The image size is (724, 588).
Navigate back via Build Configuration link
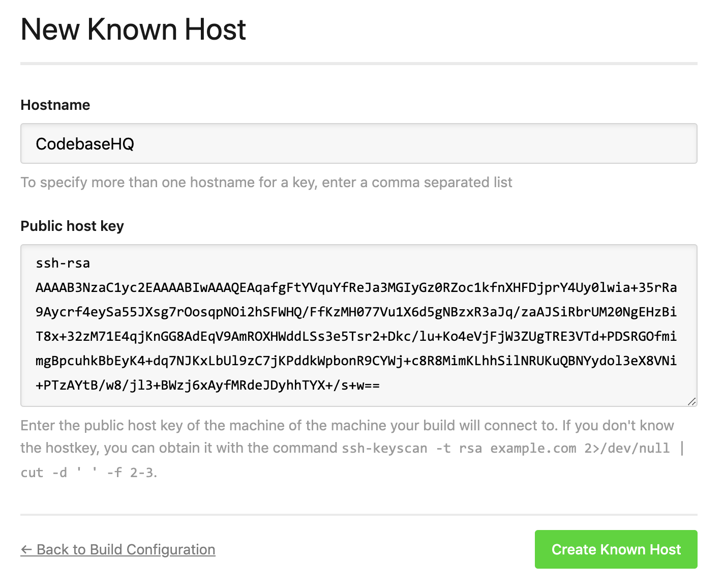pyautogui.click(x=125, y=549)
